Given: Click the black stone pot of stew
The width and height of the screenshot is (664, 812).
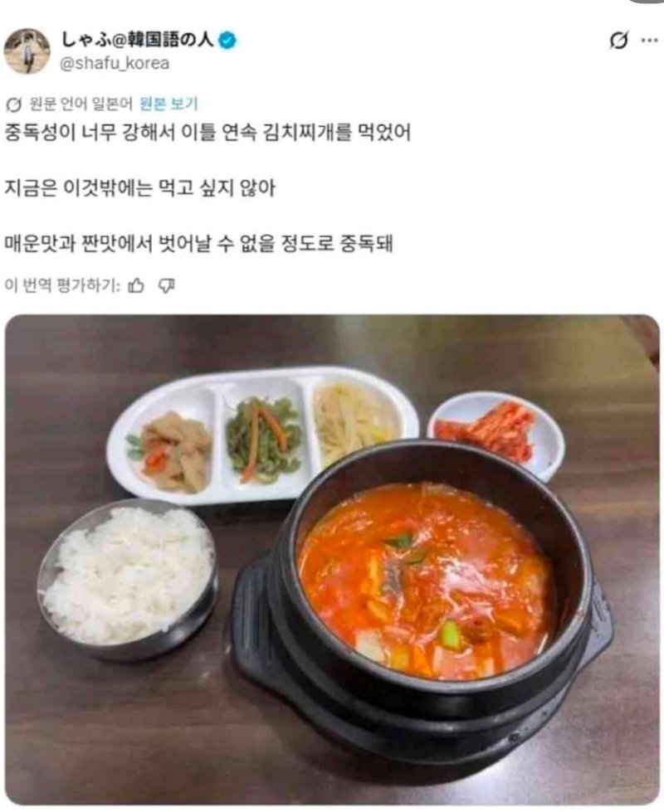Looking at the screenshot, I should point(422,605).
